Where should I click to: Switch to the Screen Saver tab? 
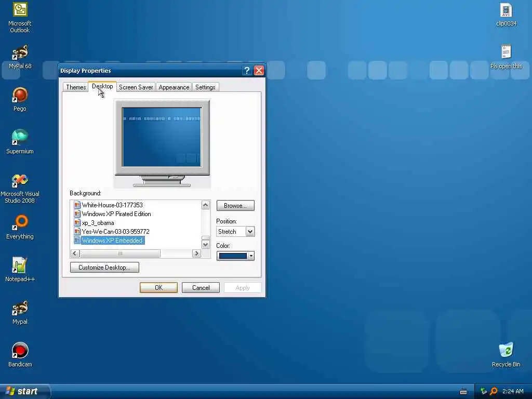(136, 87)
